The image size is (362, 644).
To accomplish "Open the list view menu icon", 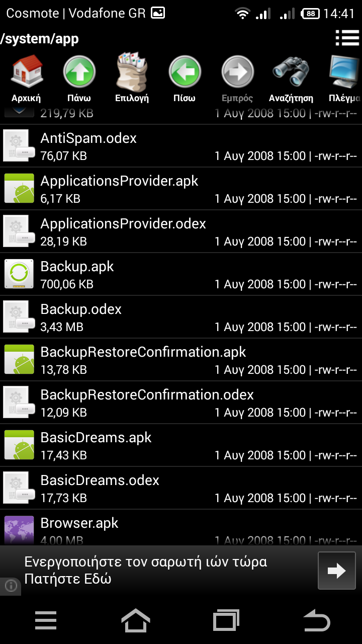I will pos(347,38).
